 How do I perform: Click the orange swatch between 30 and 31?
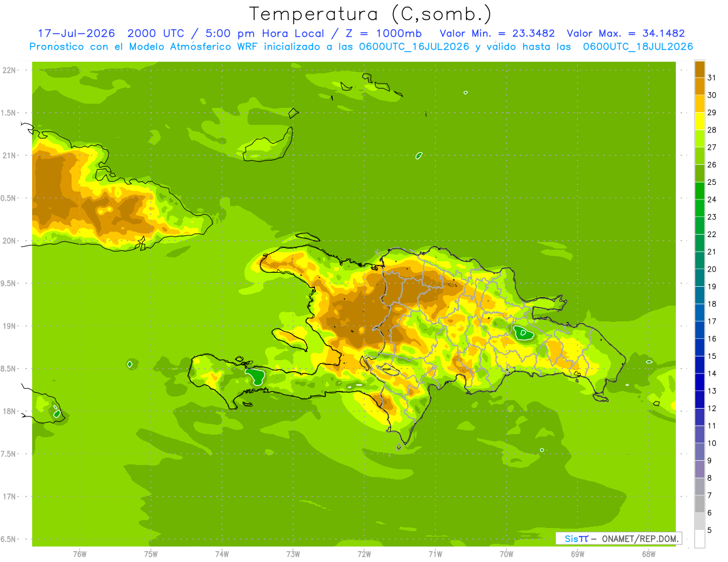pos(699,86)
